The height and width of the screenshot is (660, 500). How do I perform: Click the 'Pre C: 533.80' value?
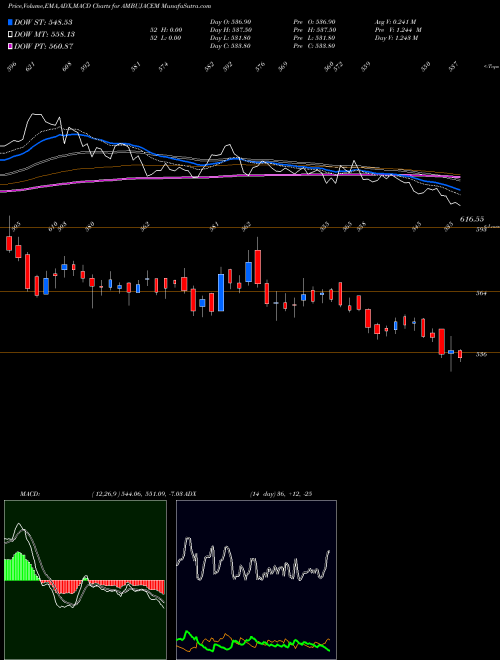[x=314, y=46]
